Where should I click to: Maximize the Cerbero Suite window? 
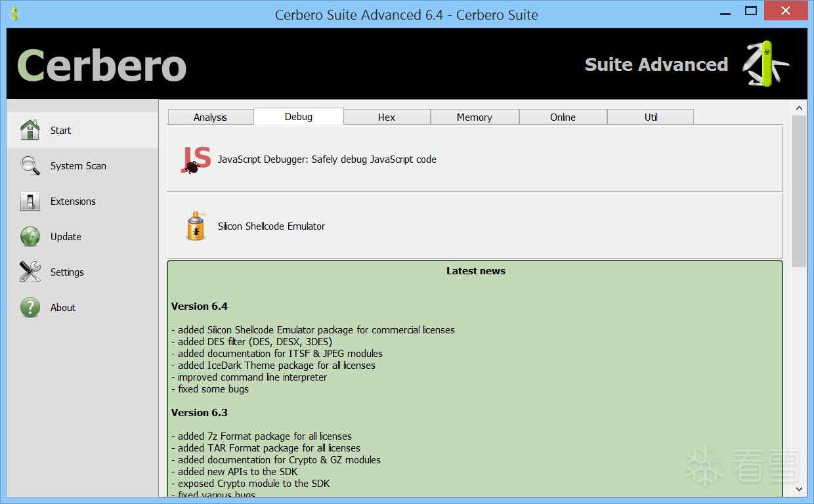(x=751, y=10)
